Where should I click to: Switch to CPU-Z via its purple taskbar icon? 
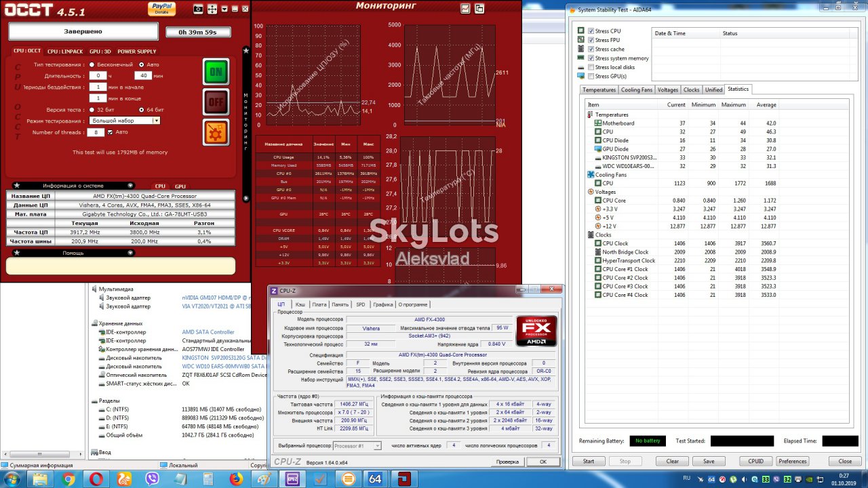[x=292, y=479]
